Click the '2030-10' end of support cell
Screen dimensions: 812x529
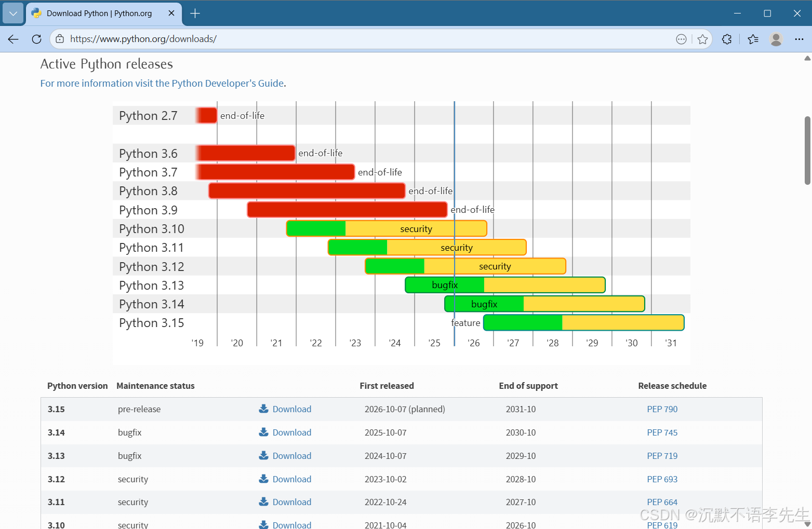click(x=521, y=432)
